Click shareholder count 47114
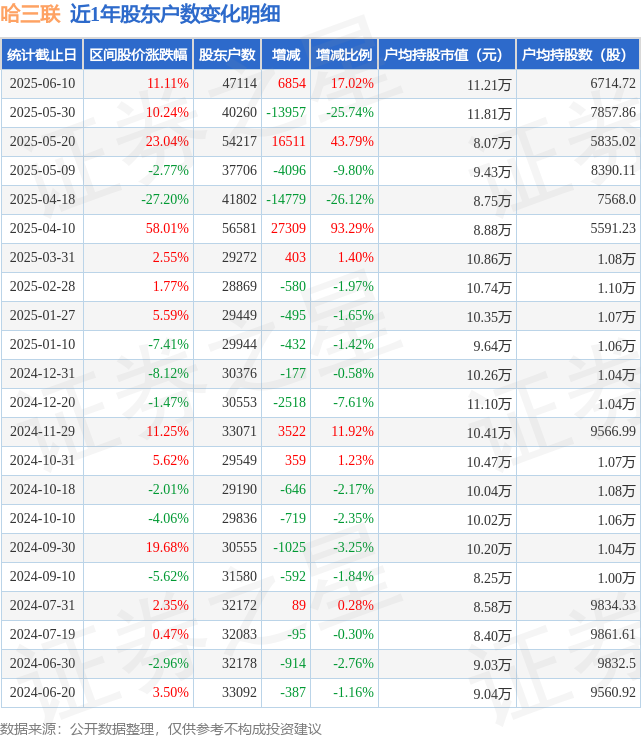 [x=240, y=83]
